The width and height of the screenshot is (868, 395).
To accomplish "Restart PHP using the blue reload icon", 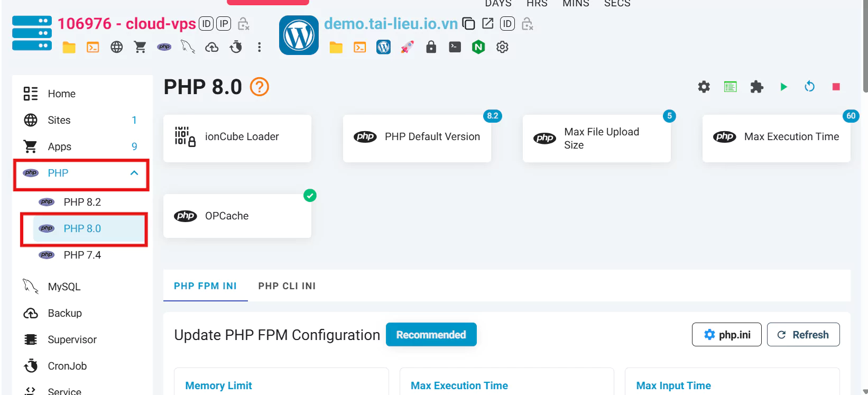I will (809, 87).
